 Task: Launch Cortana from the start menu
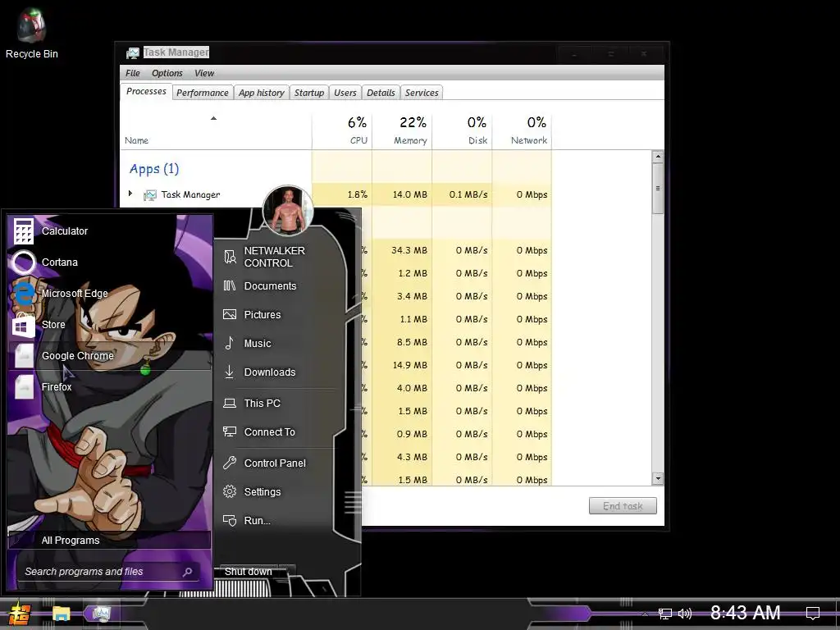click(110, 262)
